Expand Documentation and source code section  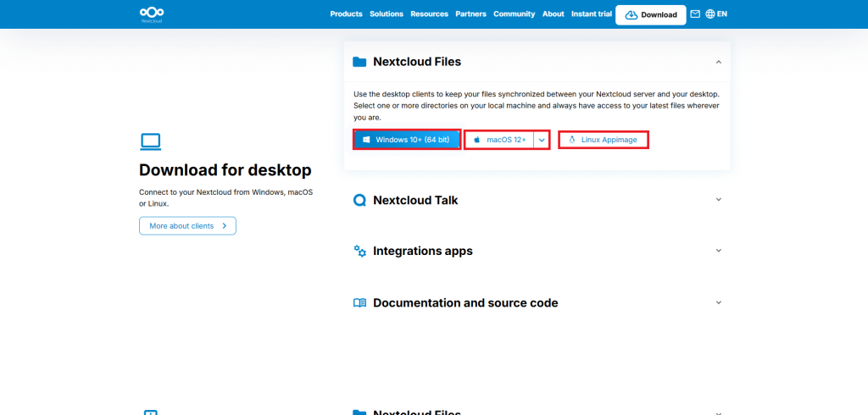point(718,302)
